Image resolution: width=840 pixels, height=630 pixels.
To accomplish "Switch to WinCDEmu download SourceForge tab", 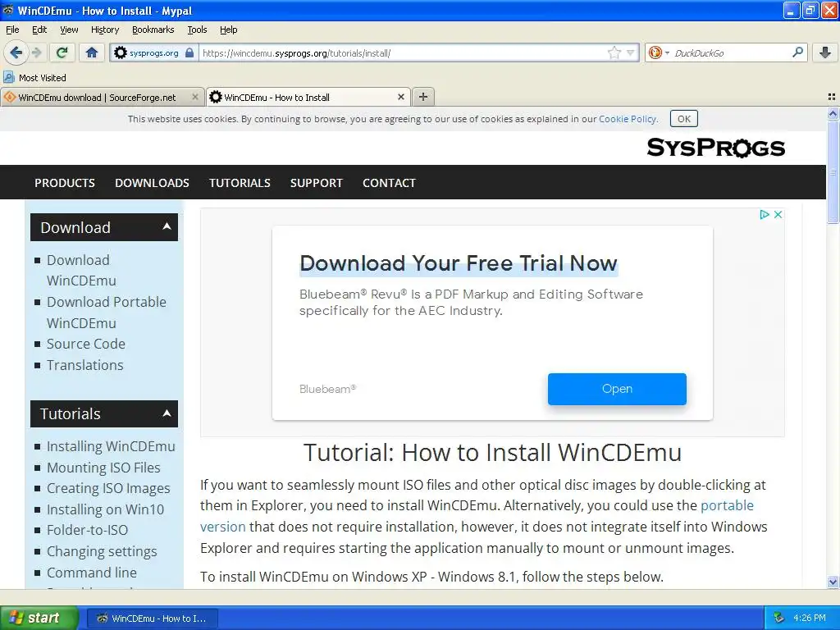I will 97,98.
